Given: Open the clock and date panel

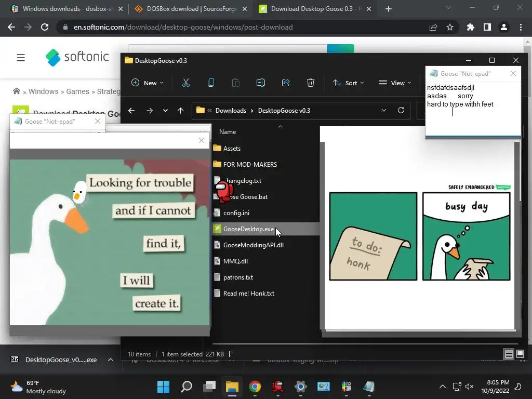Looking at the screenshot, I should click(495, 387).
